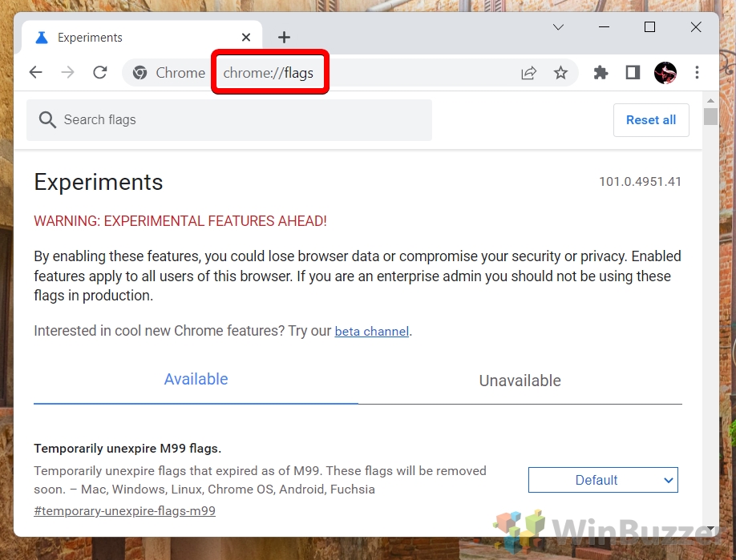This screenshot has width=736, height=560.
Task: Open the Extensions puzzle icon
Action: point(601,73)
